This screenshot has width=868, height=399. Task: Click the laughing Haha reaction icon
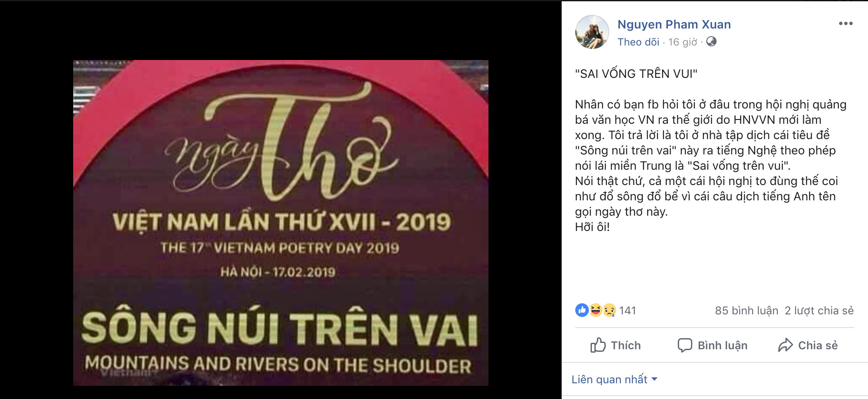point(596,310)
